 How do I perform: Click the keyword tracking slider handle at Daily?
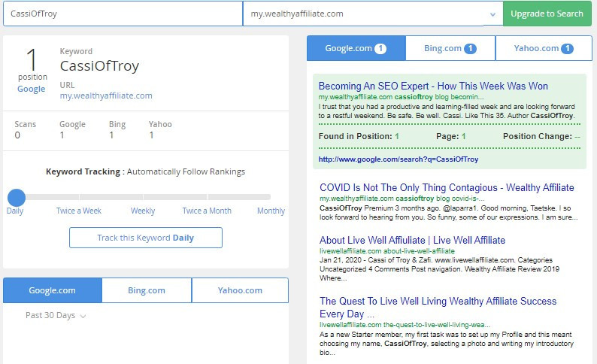(x=17, y=198)
